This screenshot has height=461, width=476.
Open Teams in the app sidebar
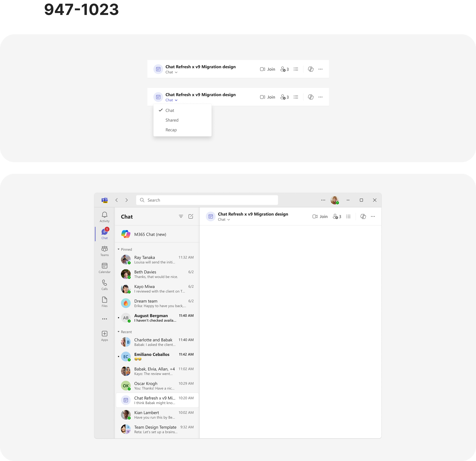point(104,251)
